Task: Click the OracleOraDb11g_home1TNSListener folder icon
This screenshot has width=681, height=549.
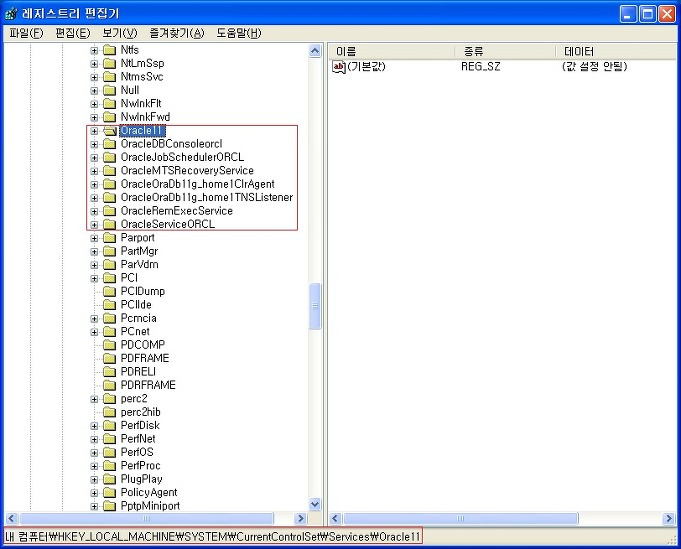Action: coord(109,198)
